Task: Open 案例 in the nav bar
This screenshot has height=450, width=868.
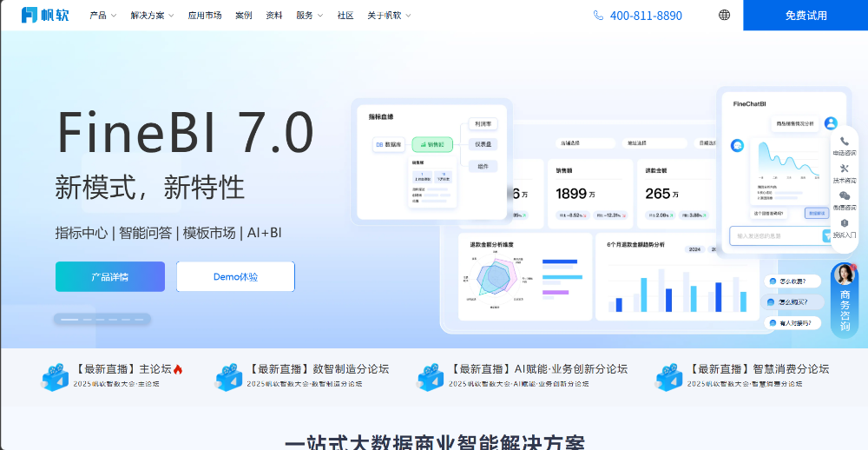Action: (x=244, y=16)
